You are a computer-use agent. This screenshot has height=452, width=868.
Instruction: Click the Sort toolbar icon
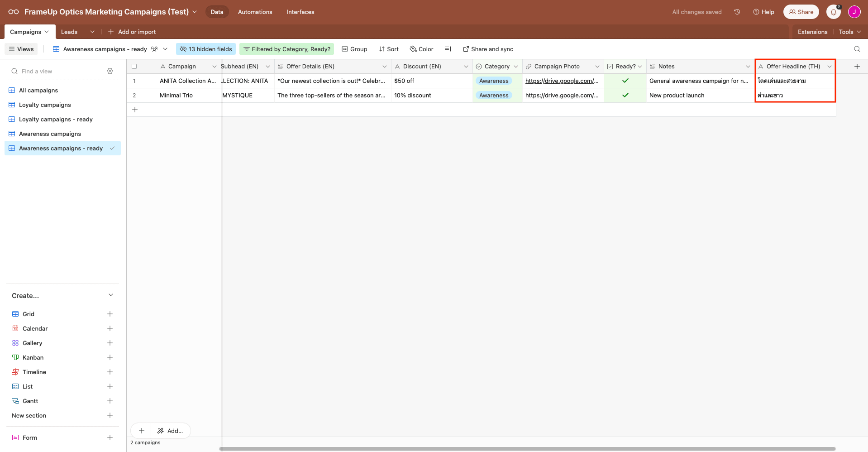coord(388,49)
